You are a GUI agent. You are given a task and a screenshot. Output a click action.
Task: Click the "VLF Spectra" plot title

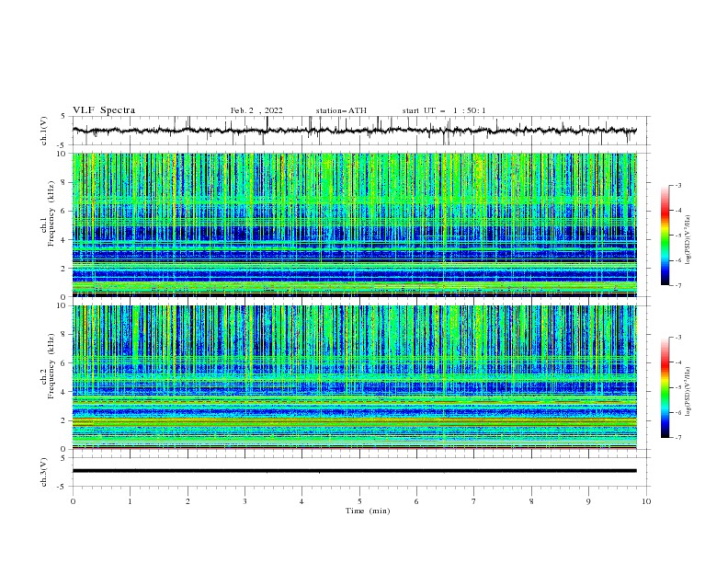point(104,110)
